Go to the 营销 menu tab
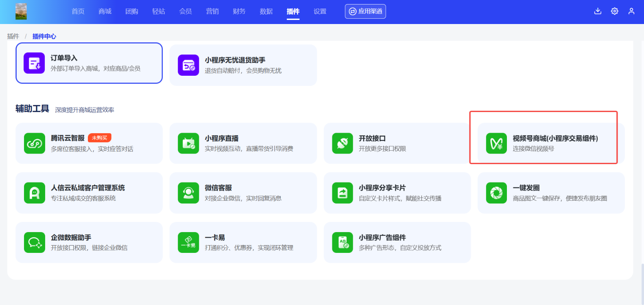Viewport: 644px width, 305px height. click(x=212, y=11)
